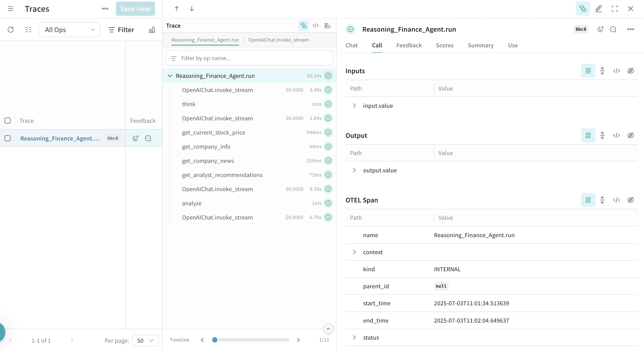Expand all Output rows

(x=602, y=135)
